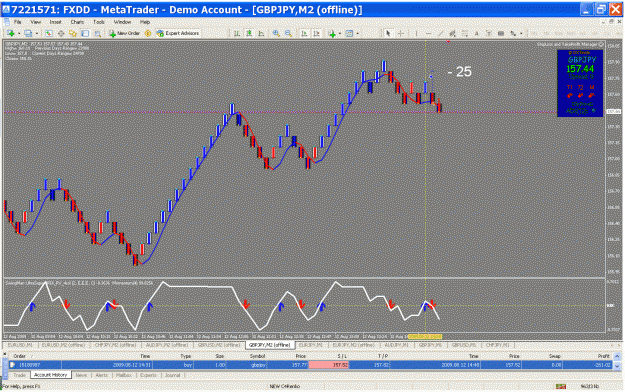This screenshot has height=392, width=625.
Task: Open the View menu
Action: tap(35, 22)
